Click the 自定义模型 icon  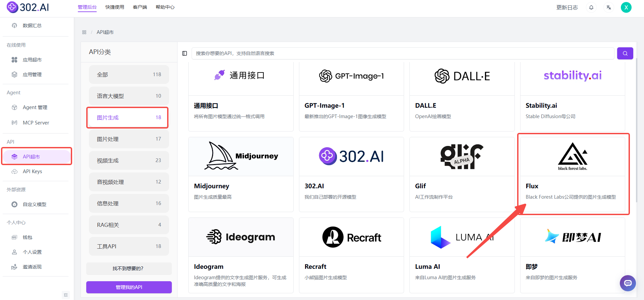click(14, 204)
